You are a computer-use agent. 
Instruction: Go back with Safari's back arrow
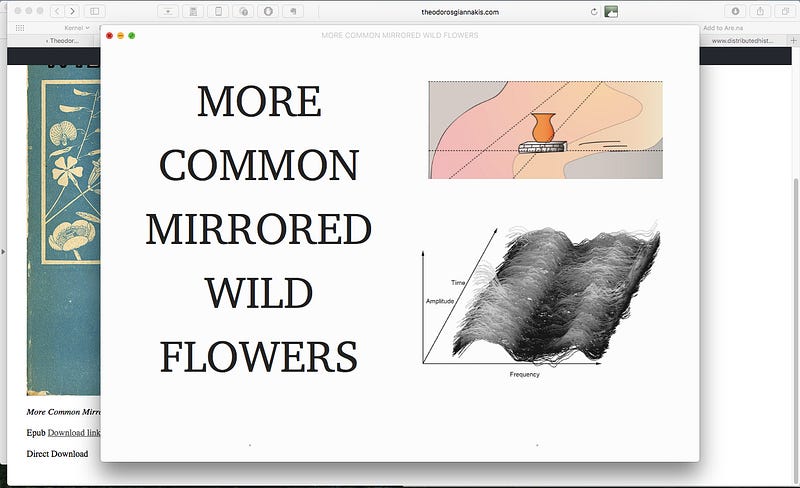pos(57,11)
